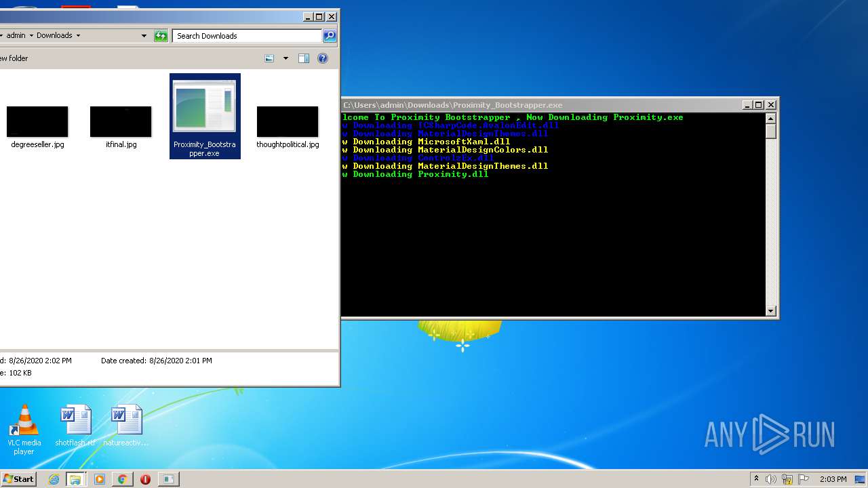
Task: Click the Proximity_Bootstrapper.exe console title bar
Action: (542, 105)
